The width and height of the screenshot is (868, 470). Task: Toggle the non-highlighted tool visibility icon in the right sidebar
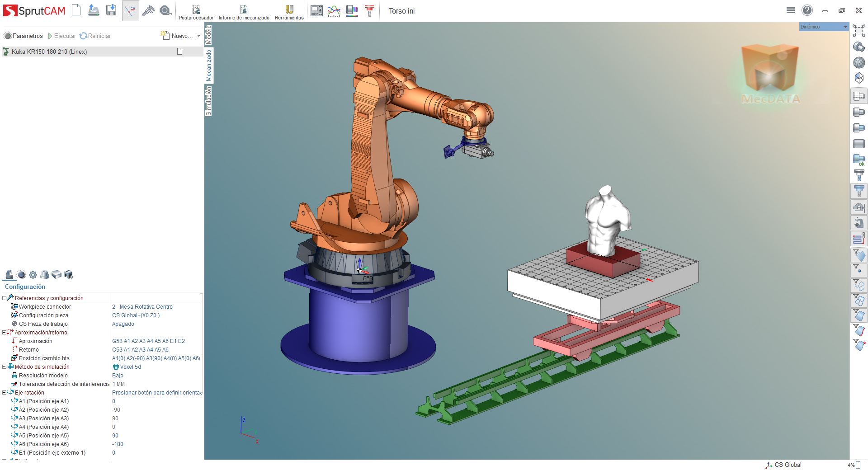859,175
